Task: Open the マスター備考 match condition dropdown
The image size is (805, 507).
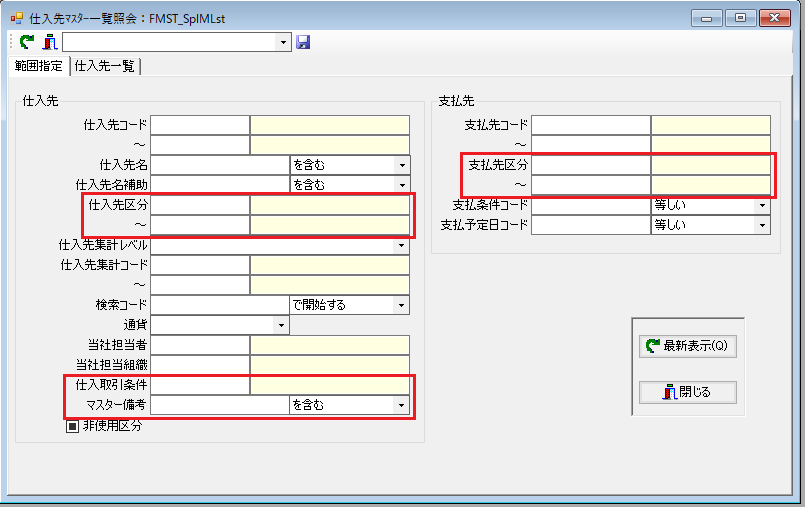Action: click(402, 405)
